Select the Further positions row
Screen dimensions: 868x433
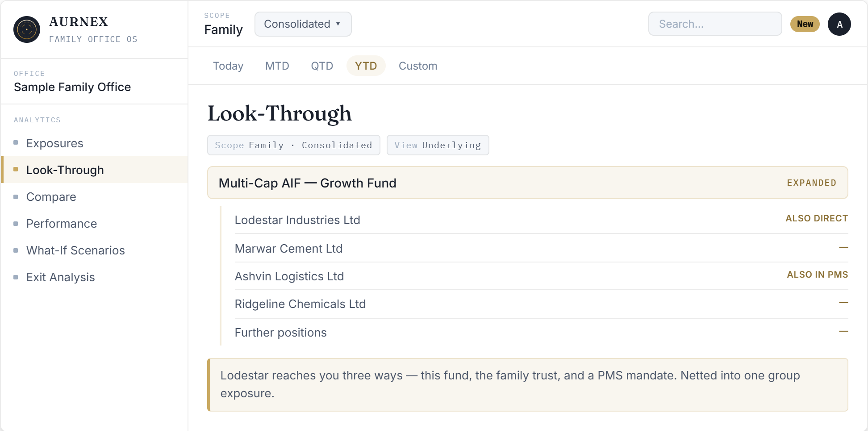(x=541, y=333)
